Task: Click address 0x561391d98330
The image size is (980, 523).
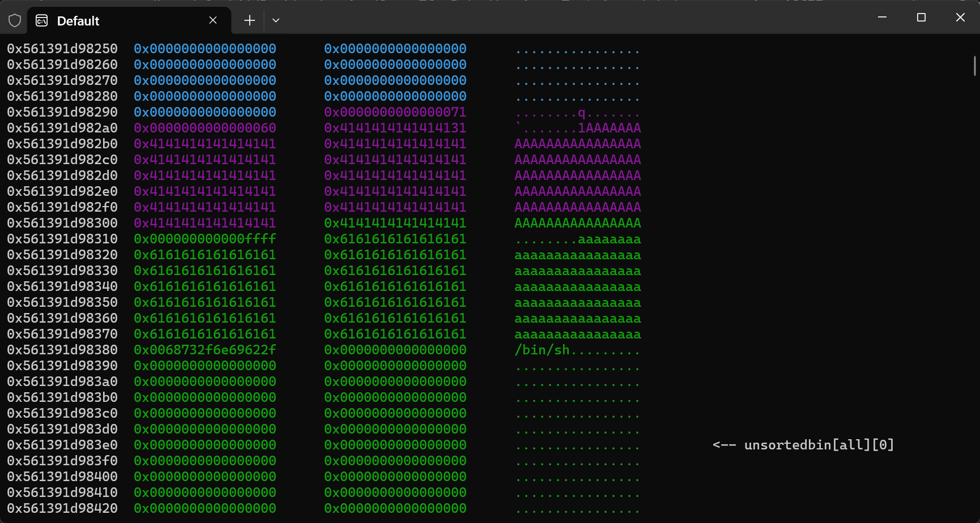Action: coord(62,271)
